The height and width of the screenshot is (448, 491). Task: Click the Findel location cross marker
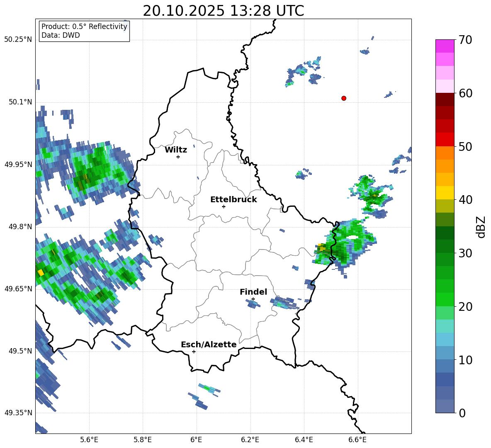coord(253,299)
